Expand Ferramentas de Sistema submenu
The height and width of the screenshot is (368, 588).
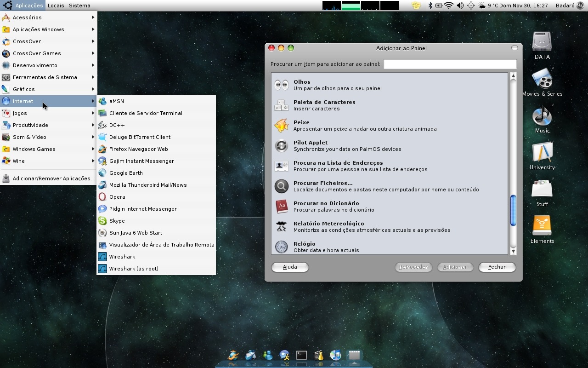pos(48,77)
